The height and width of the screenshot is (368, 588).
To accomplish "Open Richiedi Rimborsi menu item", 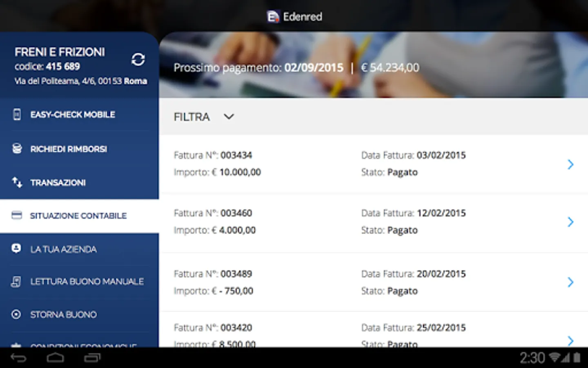I will 80,148.
